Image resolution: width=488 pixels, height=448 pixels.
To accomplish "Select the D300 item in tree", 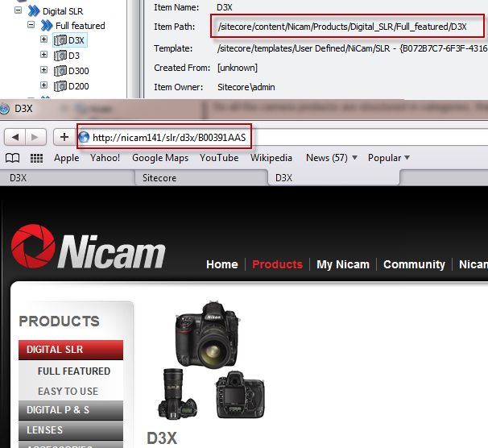I will coord(79,71).
